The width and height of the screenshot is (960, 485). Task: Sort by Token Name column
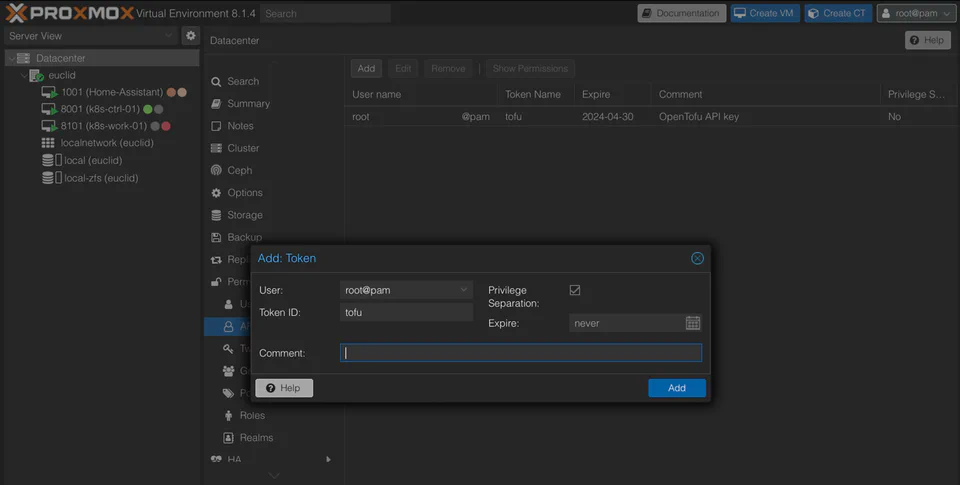(535, 94)
